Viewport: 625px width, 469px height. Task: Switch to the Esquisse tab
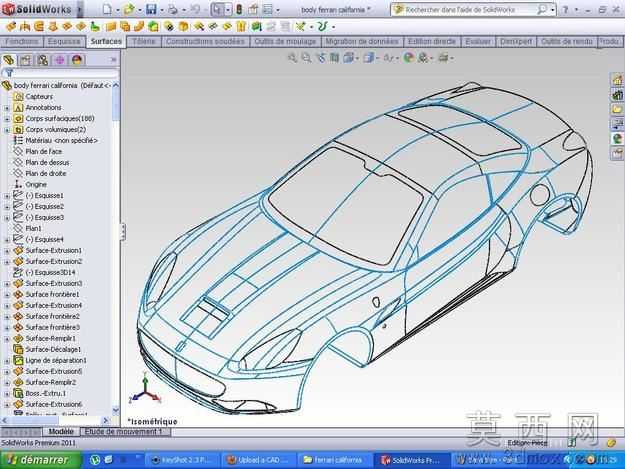pyautogui.click(x=64, y=41)
